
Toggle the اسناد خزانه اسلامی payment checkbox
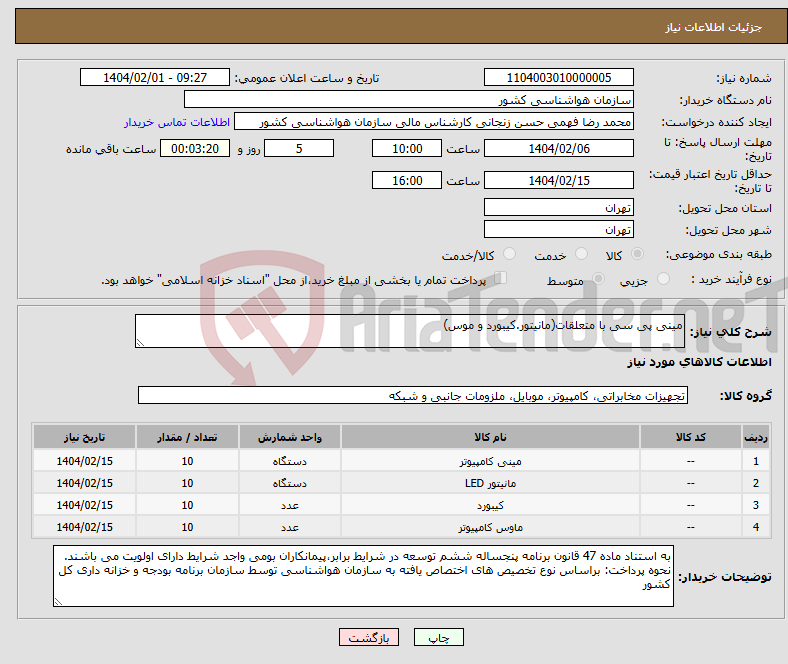click(x=500, y=278)
